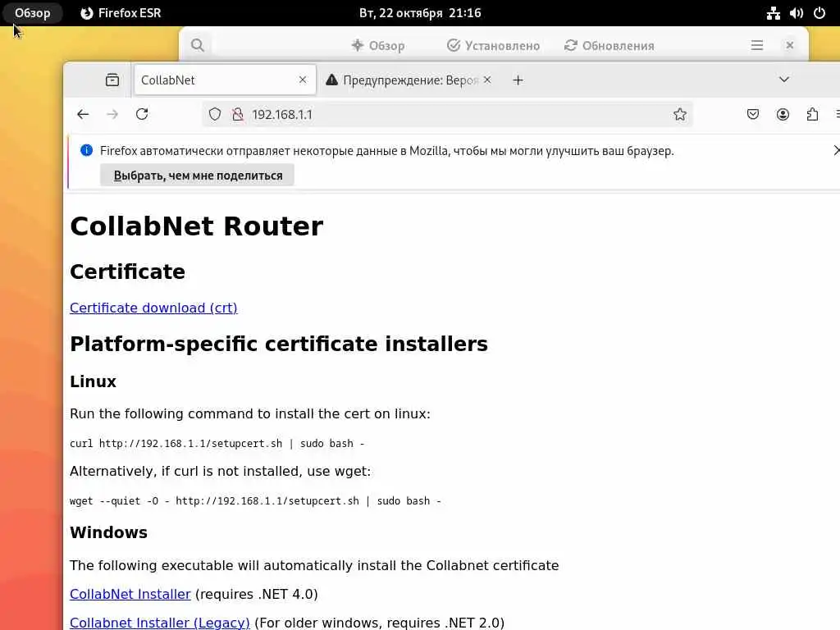Go forward one page in Firefox
The image size is (840, 630).
[x=112, y=114]
